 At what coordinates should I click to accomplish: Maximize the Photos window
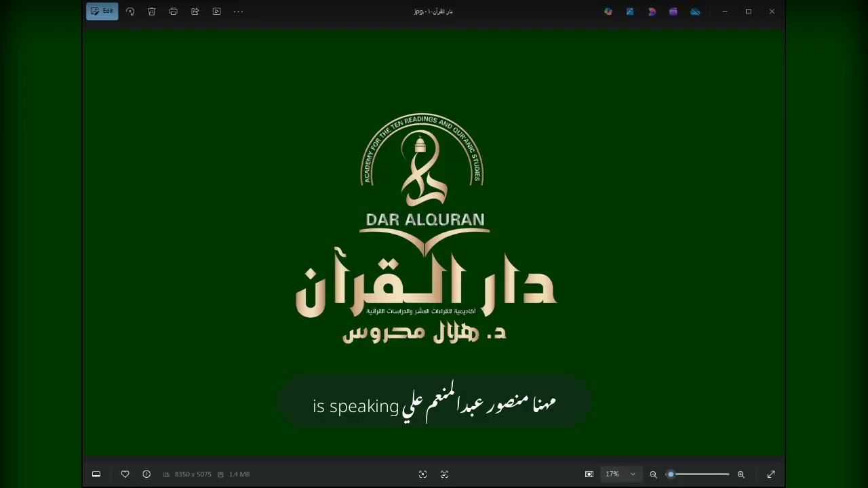[x=749, y=12]
